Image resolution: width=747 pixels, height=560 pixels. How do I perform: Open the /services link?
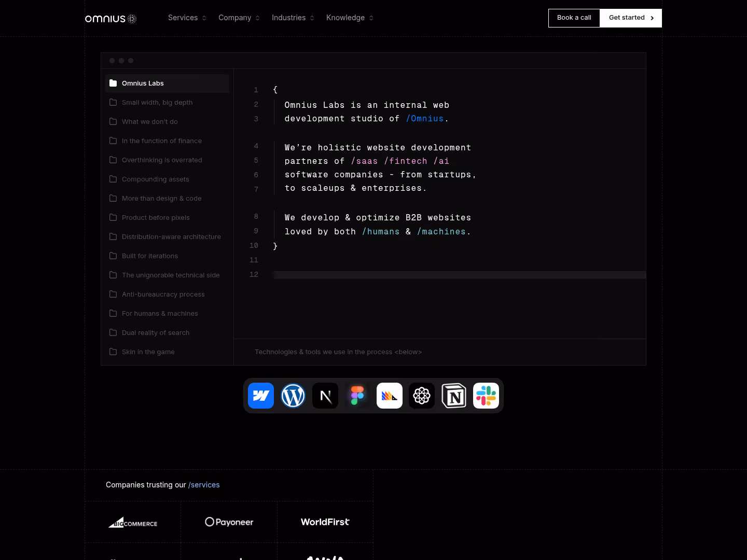click(204, 485)
